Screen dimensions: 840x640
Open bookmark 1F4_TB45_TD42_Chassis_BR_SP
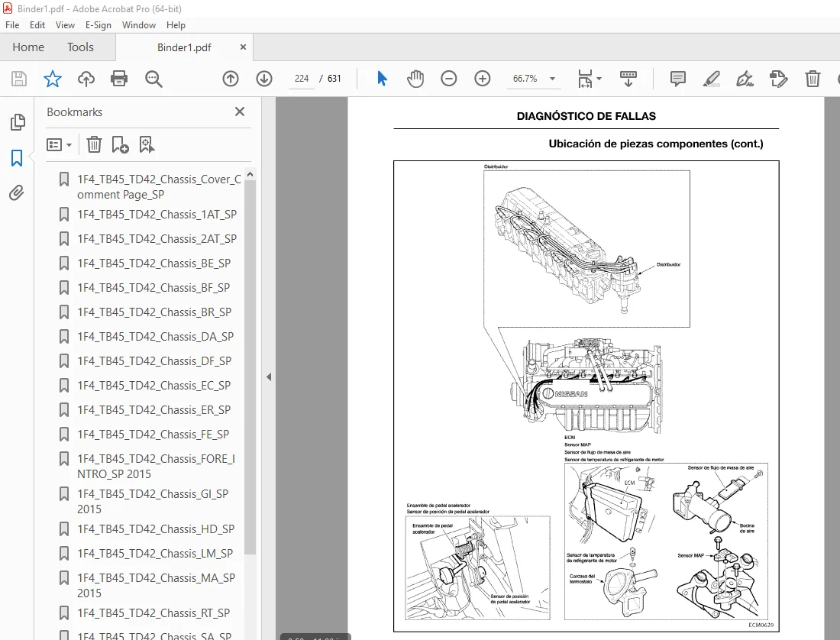pos(154,312)
